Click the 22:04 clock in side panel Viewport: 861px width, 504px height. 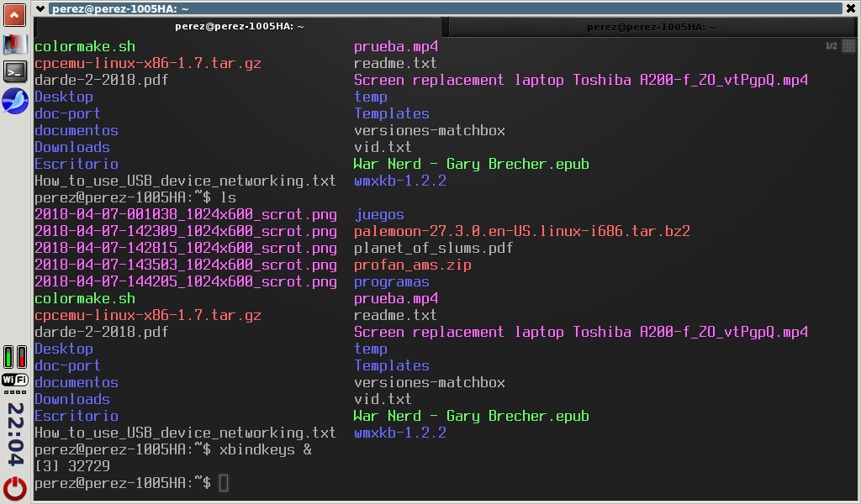pyautogui.click(x=15, y=434)
